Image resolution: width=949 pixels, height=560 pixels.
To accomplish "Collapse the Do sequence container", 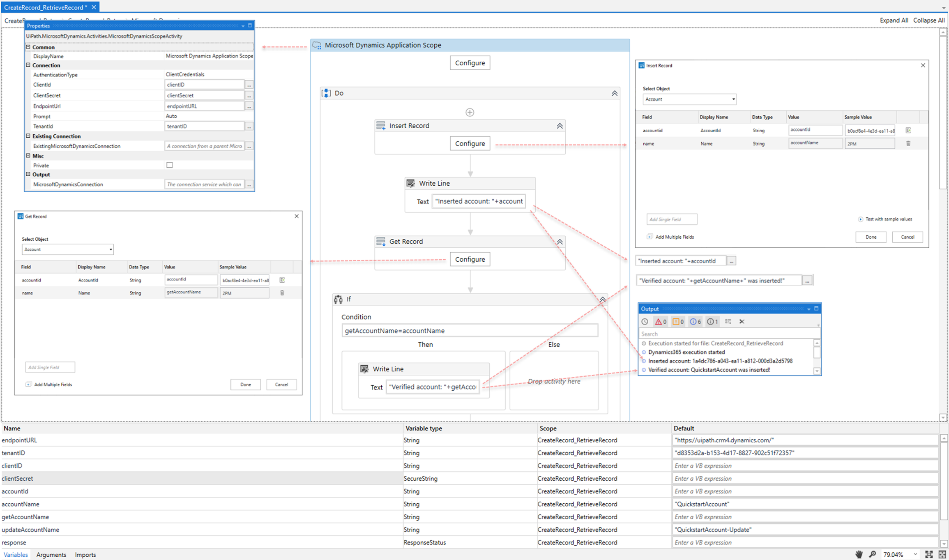I will pos(614,93).
